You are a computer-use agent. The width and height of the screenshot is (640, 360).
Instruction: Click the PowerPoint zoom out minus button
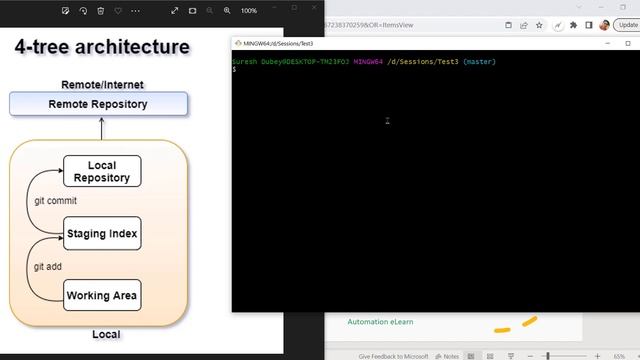click(x=531, y=356)
